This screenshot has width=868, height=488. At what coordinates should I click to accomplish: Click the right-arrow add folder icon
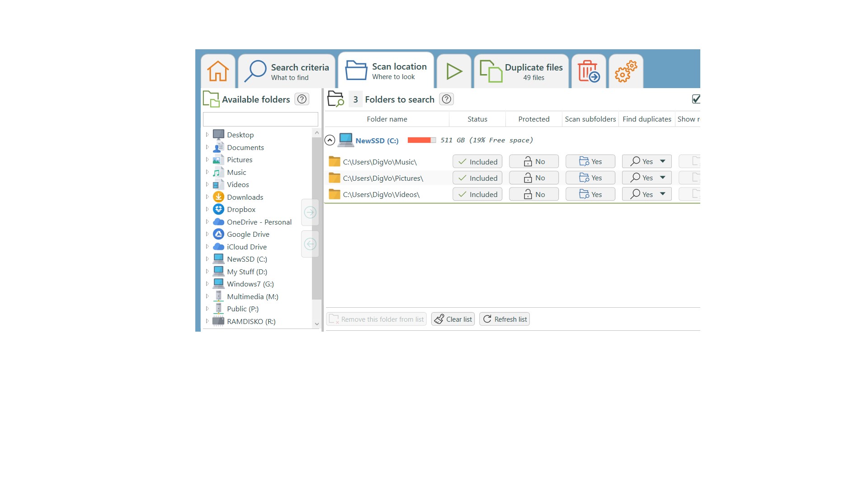[x=310, y=212]
